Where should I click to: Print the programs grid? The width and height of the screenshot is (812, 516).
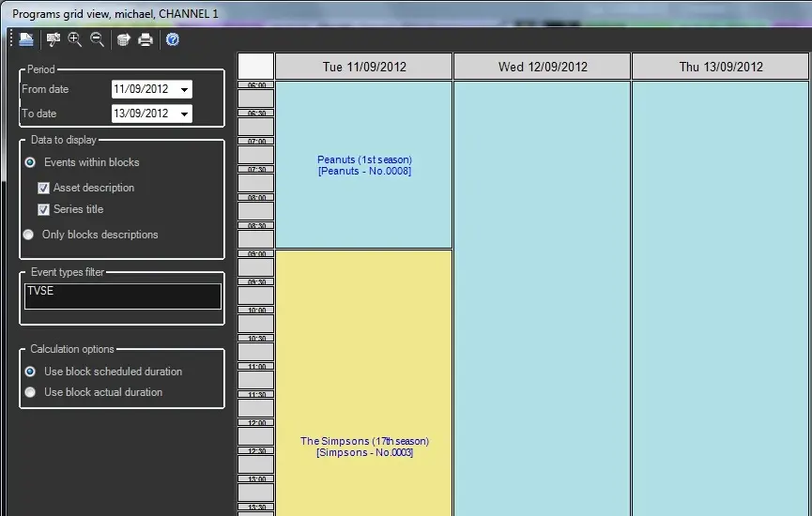[x=146, y=39]
